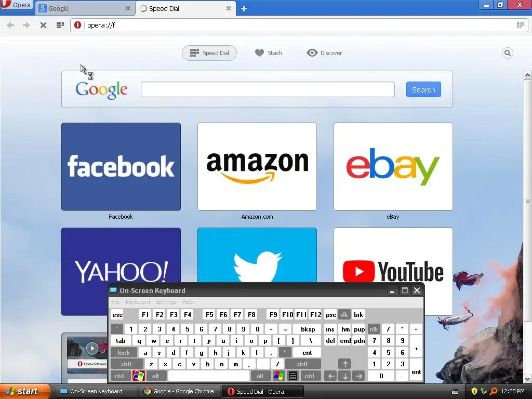Viewport: 532px width, 399px height.
Task: Open the Facebook speed dial tile
Action: pyautogui.click(x=121, y=167)
